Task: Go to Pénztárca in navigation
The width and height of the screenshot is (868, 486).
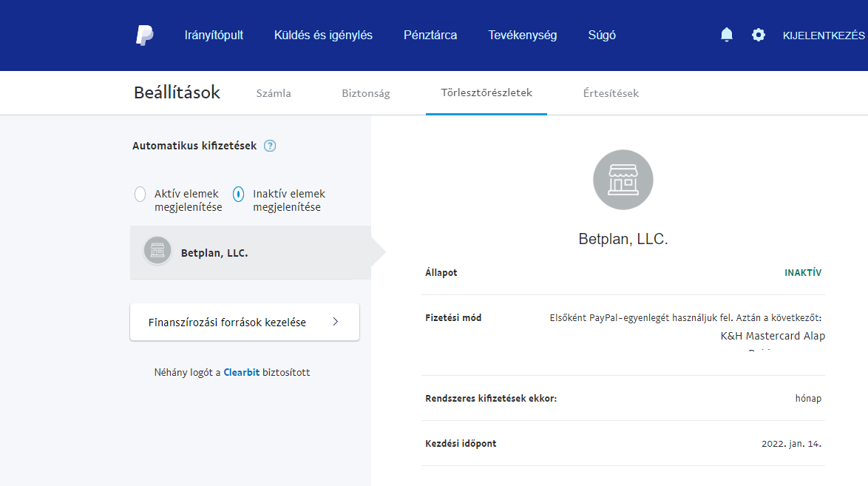Action: [x=430, y=35]
